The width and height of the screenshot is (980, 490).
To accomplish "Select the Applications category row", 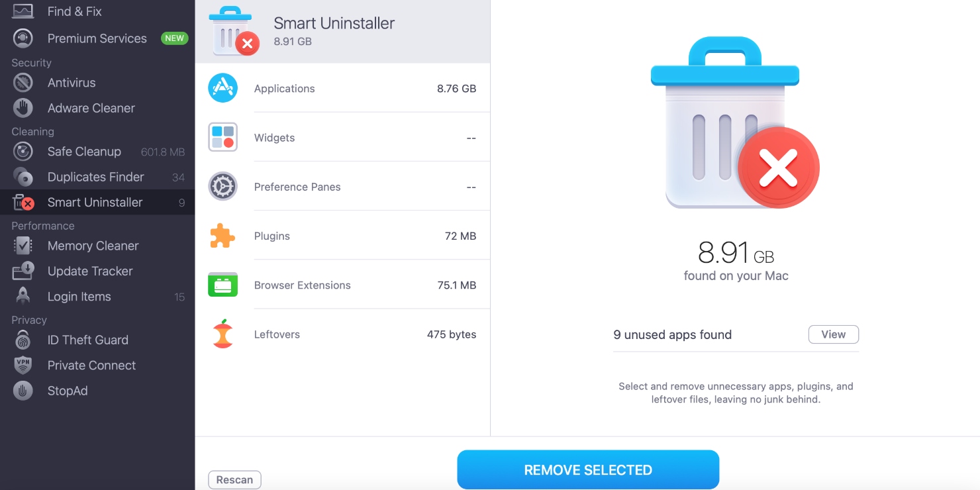I will click(x=342, y=88).
